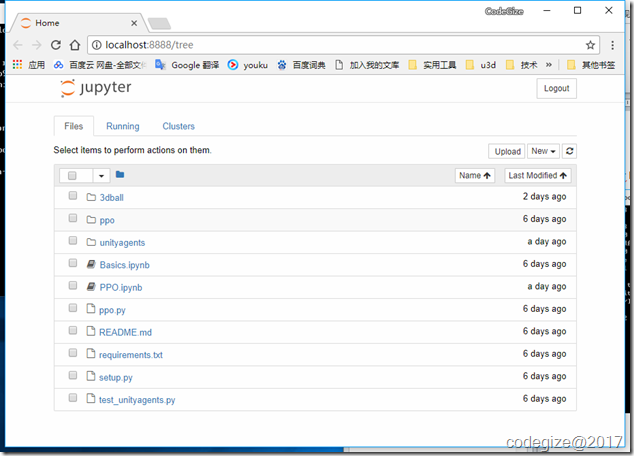The height and width of the screenshot is (456, 634).
Task: Open the ppo.py file
Action: tap(112, 310)
